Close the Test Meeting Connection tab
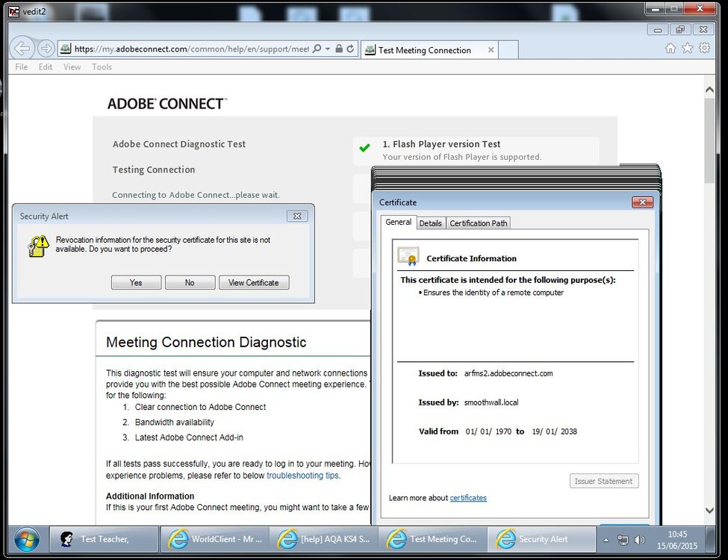Viewport: 728px width, 560px height. coord(491,50)
